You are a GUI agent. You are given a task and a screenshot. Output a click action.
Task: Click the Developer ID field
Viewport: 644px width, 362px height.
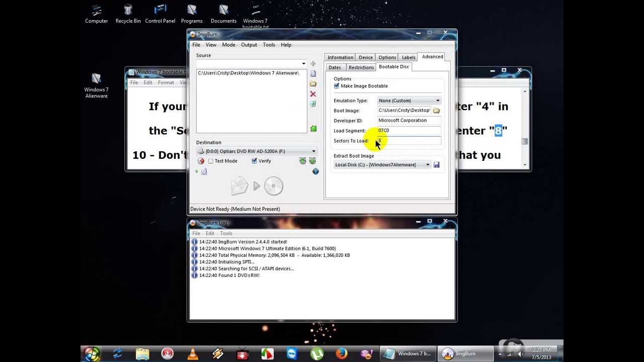click(x=409, y=121)
